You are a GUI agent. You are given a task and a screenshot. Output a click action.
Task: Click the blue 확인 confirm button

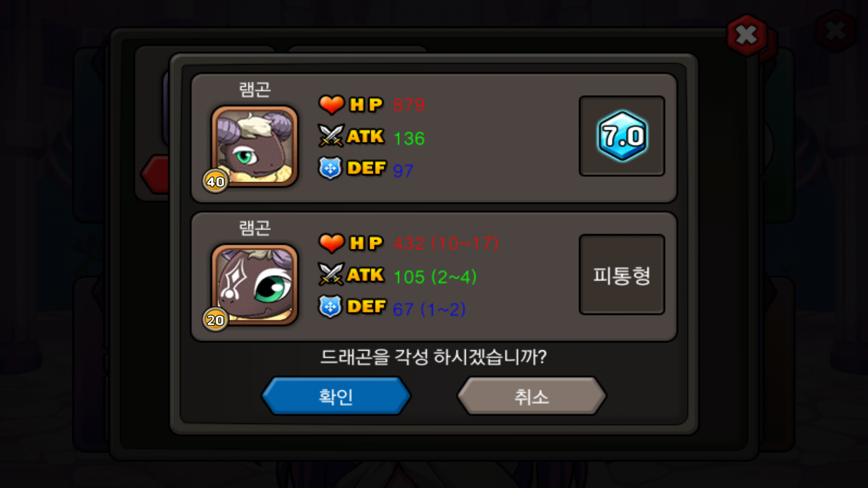pyautogui.click(x=336, y=396)
